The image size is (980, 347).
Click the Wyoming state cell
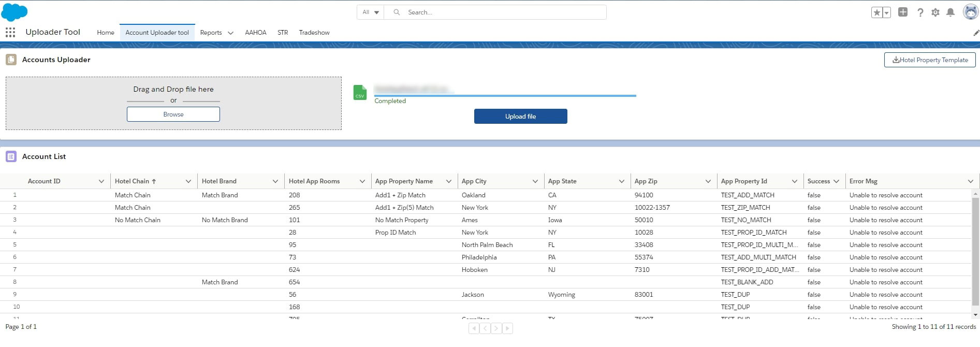click(562, 295)
